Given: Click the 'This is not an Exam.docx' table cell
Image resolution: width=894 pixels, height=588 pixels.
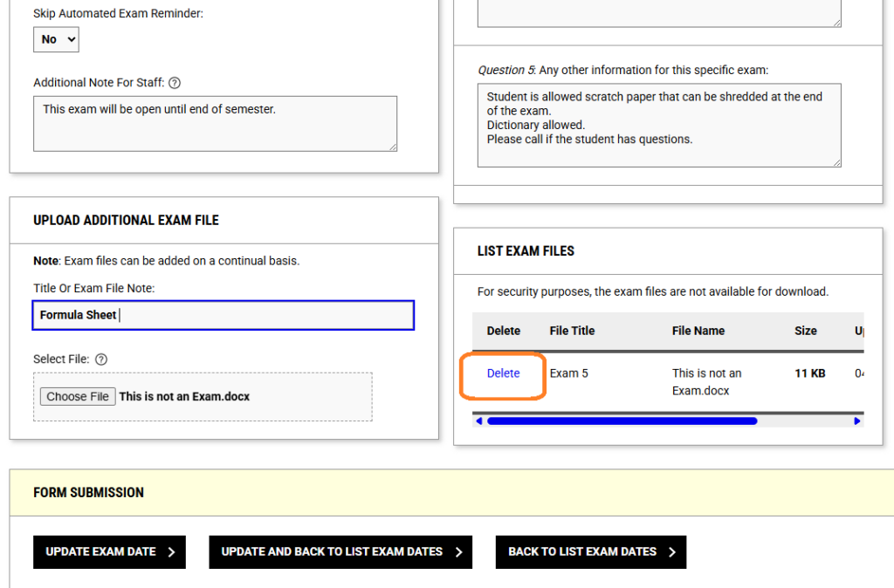Looking at the screenshot, I should point(706,382).
